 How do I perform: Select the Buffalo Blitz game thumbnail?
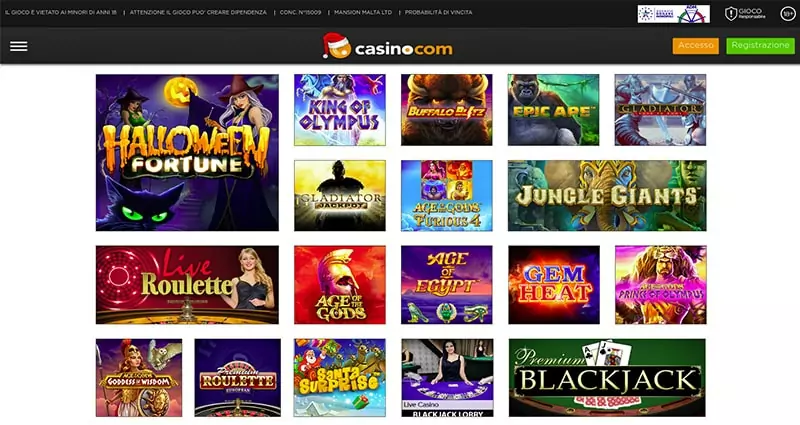coord(446,110)
